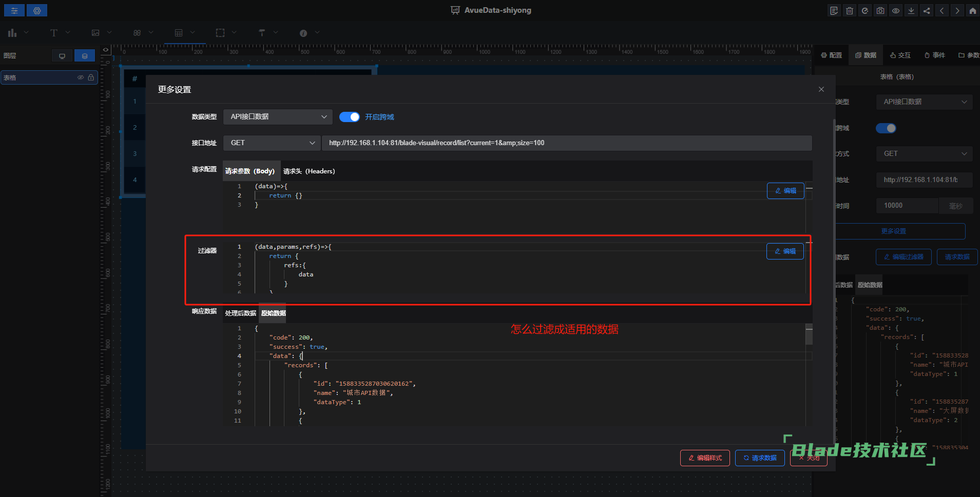980x497 pixels.
Task: Switch layer panel to database stack icon
Action: coord(85,56)
